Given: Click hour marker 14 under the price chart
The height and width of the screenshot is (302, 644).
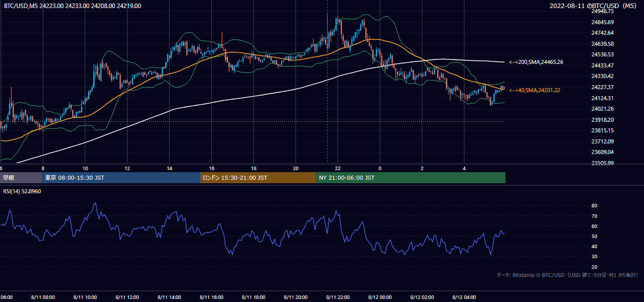Looking at the screenshot, I should point(170,169).
